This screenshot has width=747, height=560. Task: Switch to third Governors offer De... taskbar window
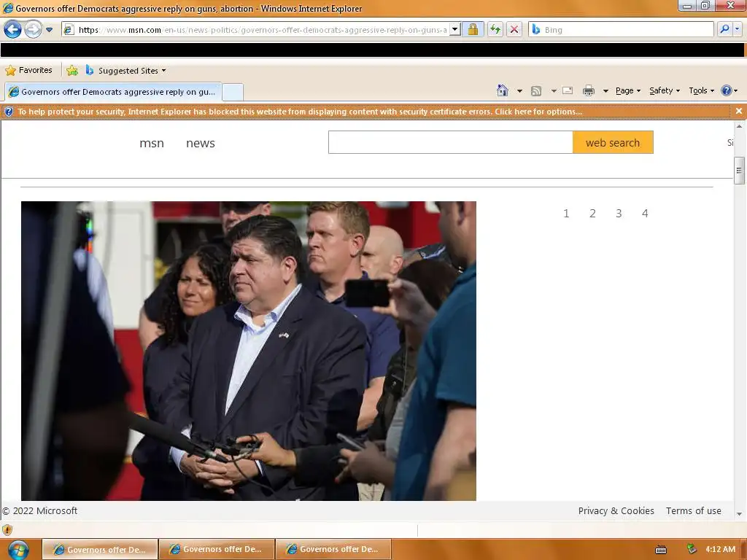pyautogui.click(x=333, y=549)
